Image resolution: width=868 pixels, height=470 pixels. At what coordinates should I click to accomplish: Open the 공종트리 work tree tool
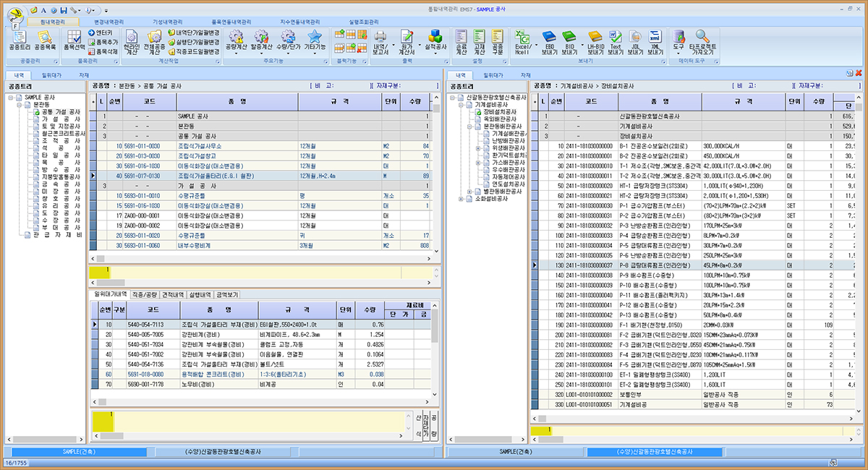pos(20,40)
